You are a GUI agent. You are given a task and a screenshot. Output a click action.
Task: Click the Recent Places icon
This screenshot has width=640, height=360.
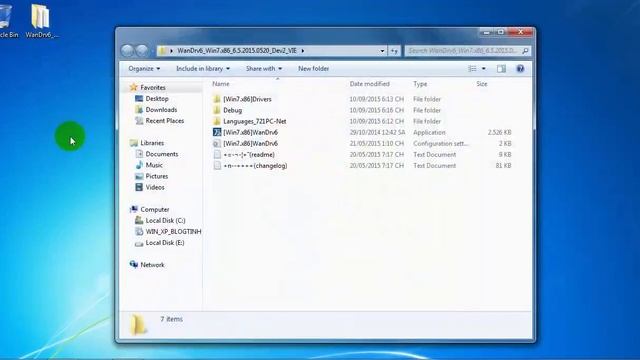139,120
